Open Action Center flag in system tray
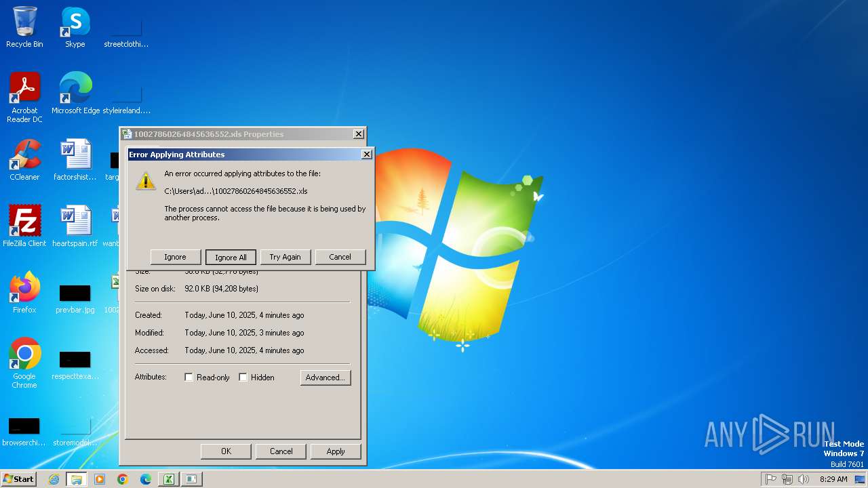The width and height of the screenshot is (868, 488). (771, 479)
